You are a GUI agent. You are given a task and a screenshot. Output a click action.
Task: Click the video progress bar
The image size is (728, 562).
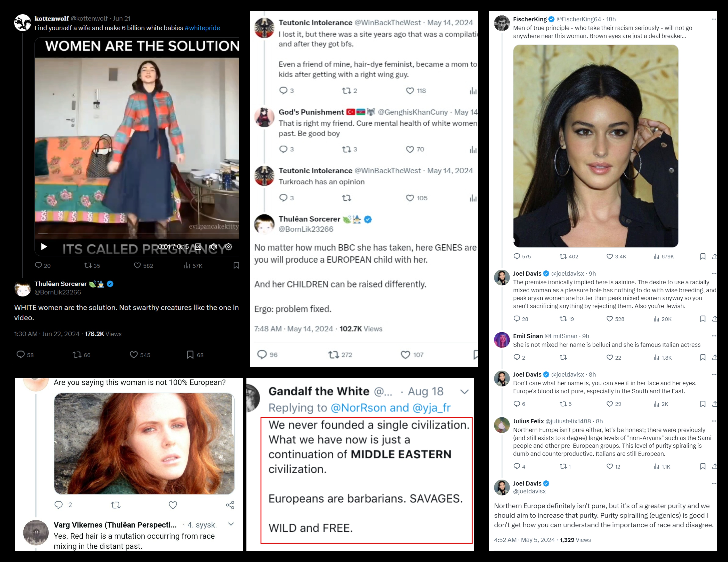pos(138,234)
